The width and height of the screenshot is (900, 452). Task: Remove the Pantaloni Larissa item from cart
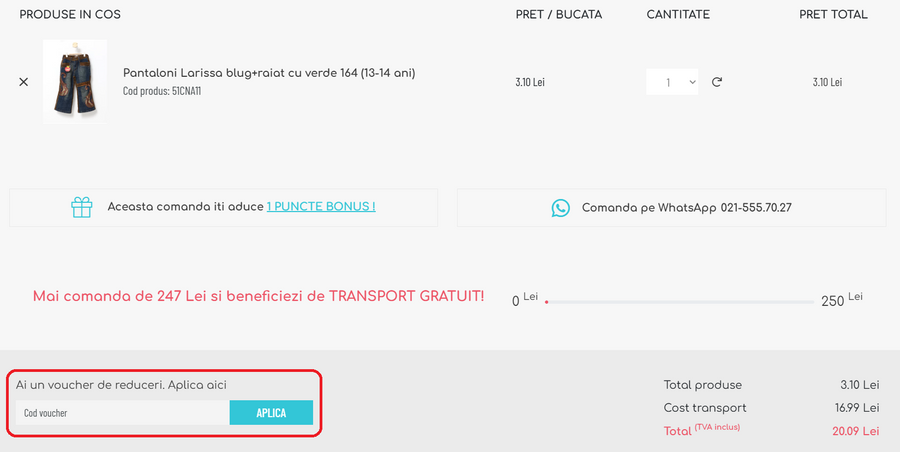click(x=24, y=82)
